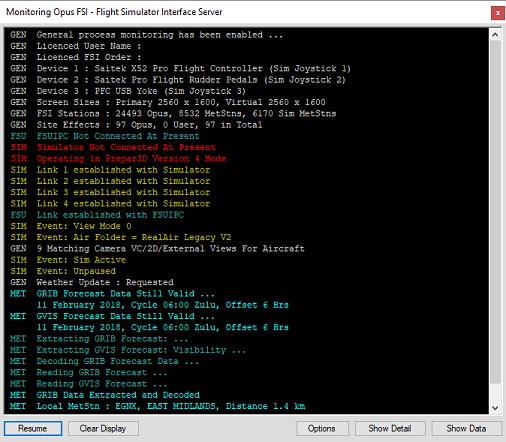The height and width of the screenshot is (442, 506).
Task: Click the scrollbar down arrow
Action: tap(495, 408)
